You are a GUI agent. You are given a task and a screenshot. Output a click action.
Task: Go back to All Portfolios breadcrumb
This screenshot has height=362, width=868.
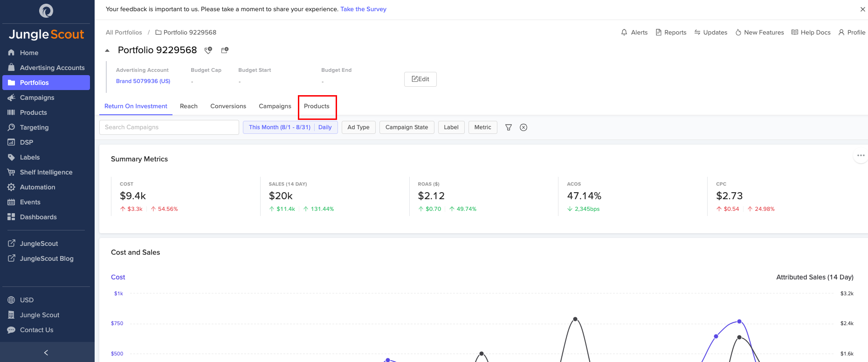coord(124,32)
